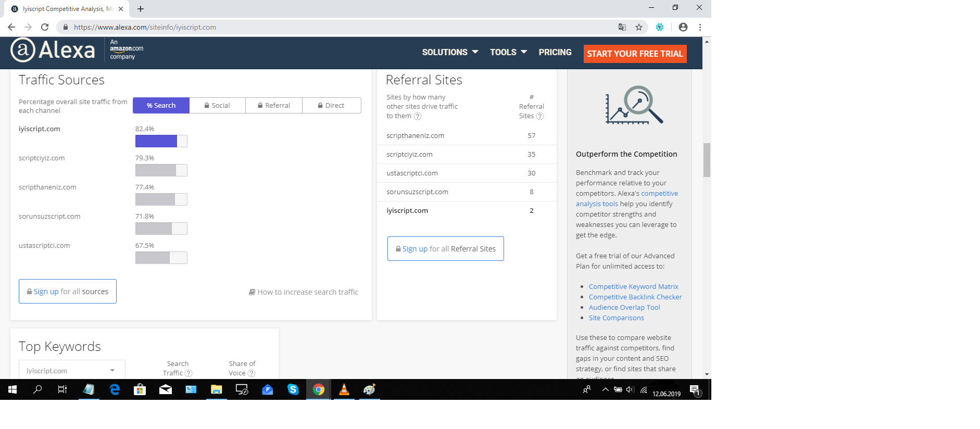The height and width of the screenshot is (429, 980).
Task: Open Wi-Fi network settings in tray
Action: [644, 389]
